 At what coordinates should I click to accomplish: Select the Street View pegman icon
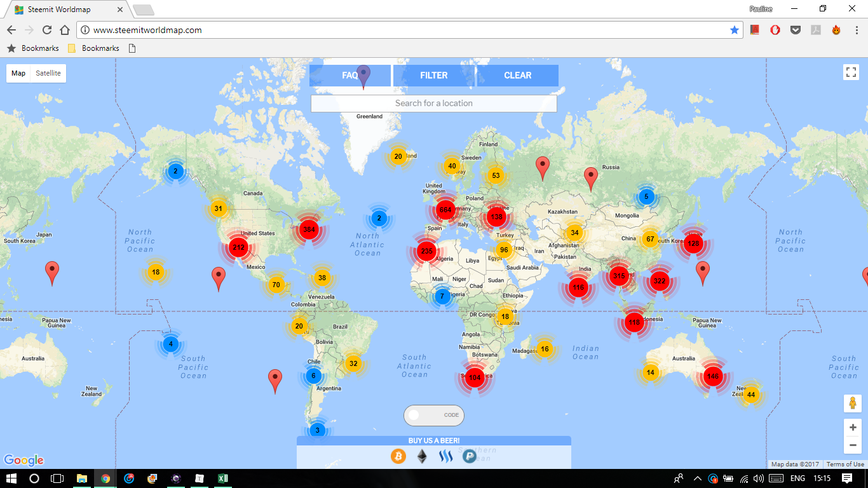852,403
